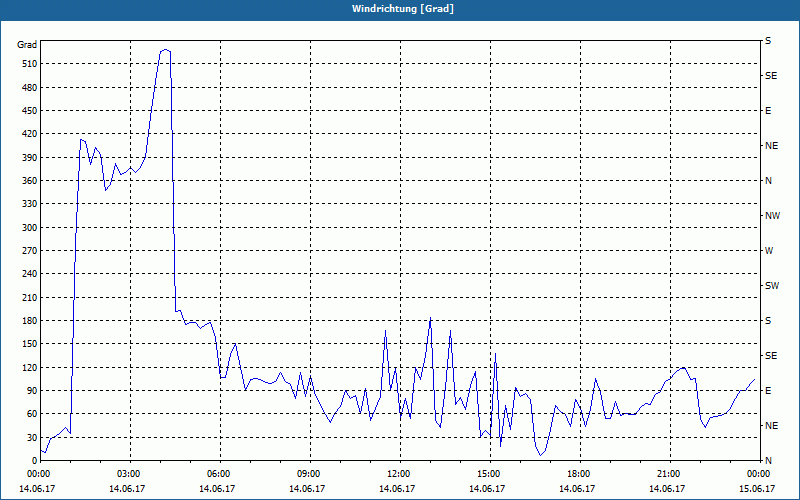The height and width of the screenshot is (500, 800).
Task: Pick the 210 tick label on the degree axis
Action: (x=29, y=297)
